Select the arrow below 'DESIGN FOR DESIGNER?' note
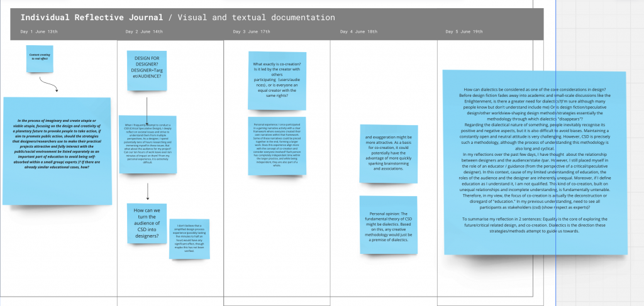Viewport: 644px width, 306px height. [147, 109]
